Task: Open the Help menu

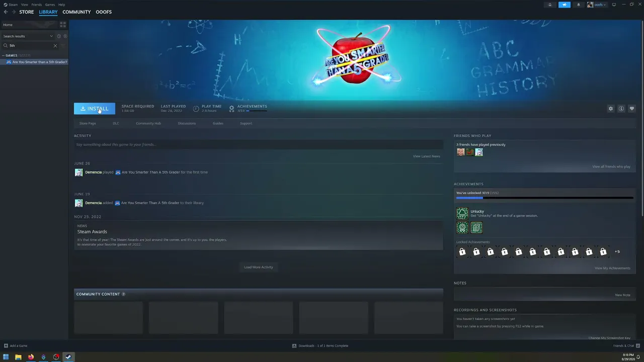Action: pos(61,5)
